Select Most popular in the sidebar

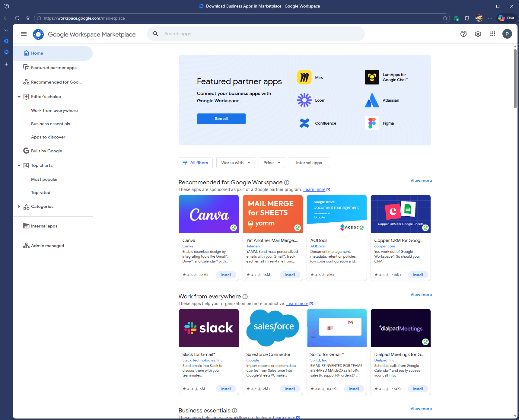click(44, 179)
